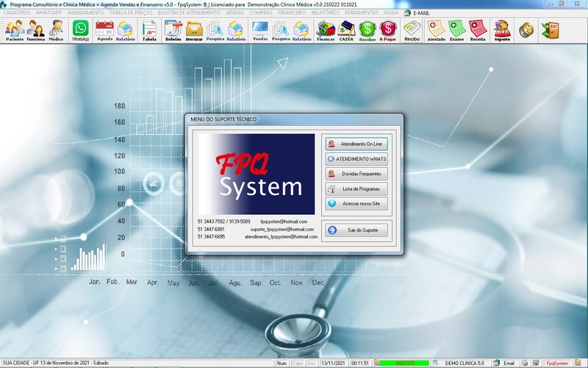Click fpqsystem@hotmail.com email text

[284, 222]
